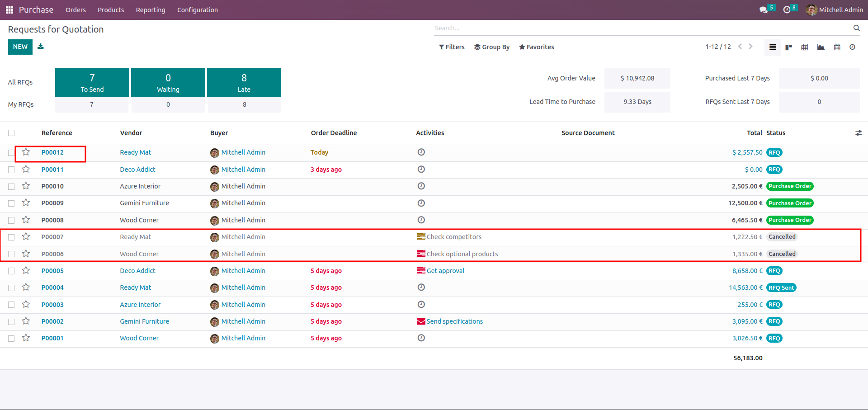Click the download/import records icon
868x410 pixels.
pos(41,47)
